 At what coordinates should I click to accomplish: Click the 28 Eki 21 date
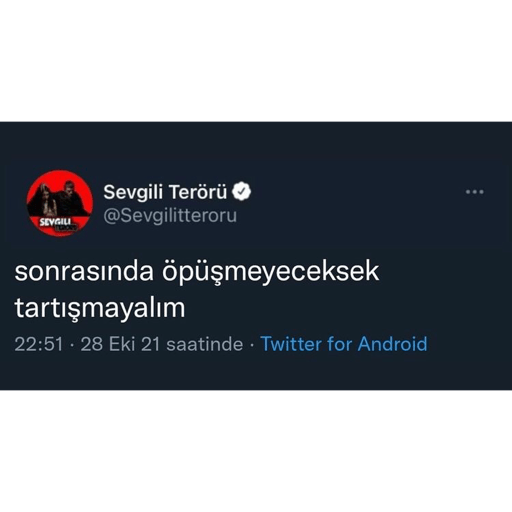point(121,344)
